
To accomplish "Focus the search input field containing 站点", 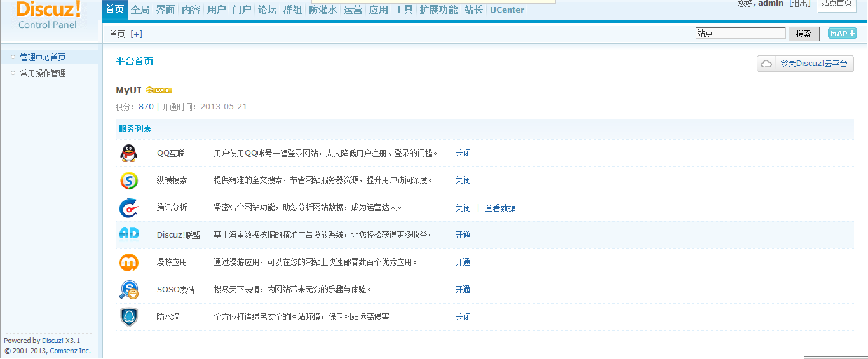I will pyautogui.click(x=741, y=33).
